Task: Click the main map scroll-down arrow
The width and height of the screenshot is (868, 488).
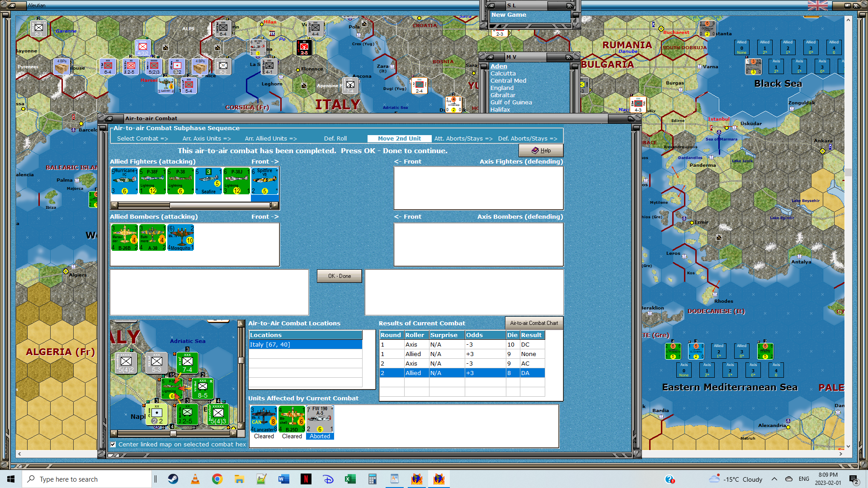Action: 848,446
